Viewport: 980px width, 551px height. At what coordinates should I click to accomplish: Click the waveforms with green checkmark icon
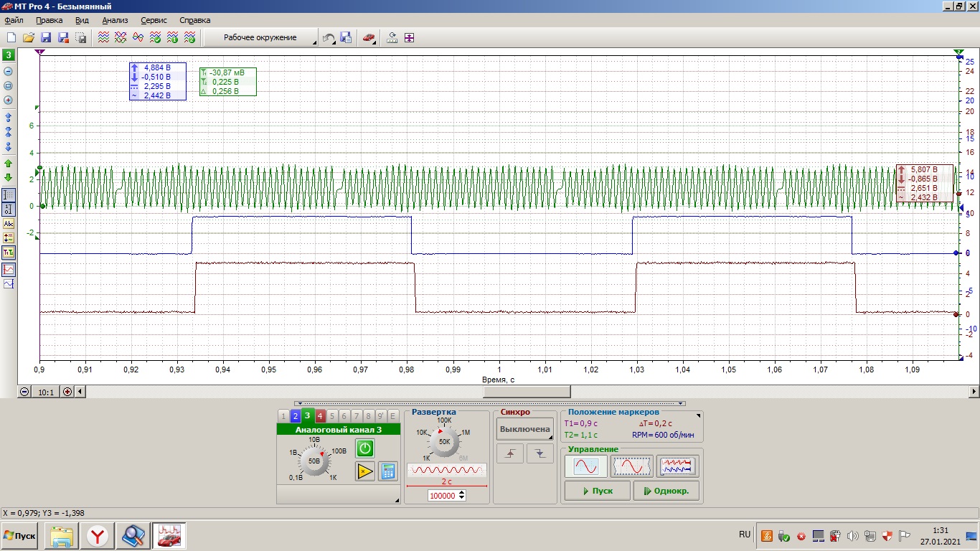pos(155,37)
